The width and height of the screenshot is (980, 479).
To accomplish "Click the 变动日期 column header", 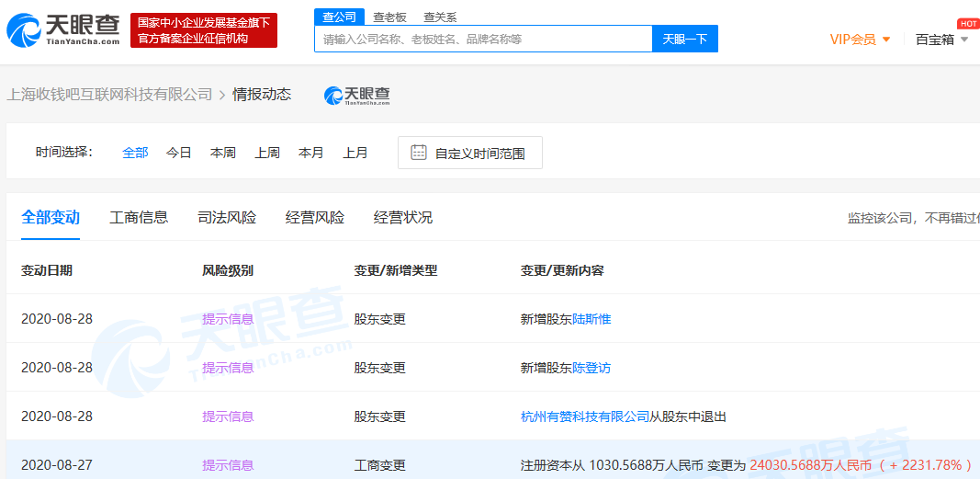I will 47,271.
